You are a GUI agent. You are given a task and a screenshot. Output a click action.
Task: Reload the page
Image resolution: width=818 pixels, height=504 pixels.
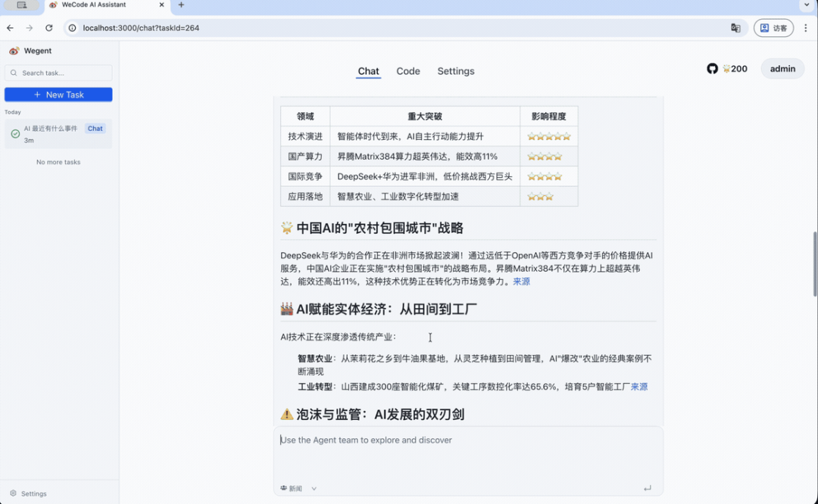pos(49,28)
